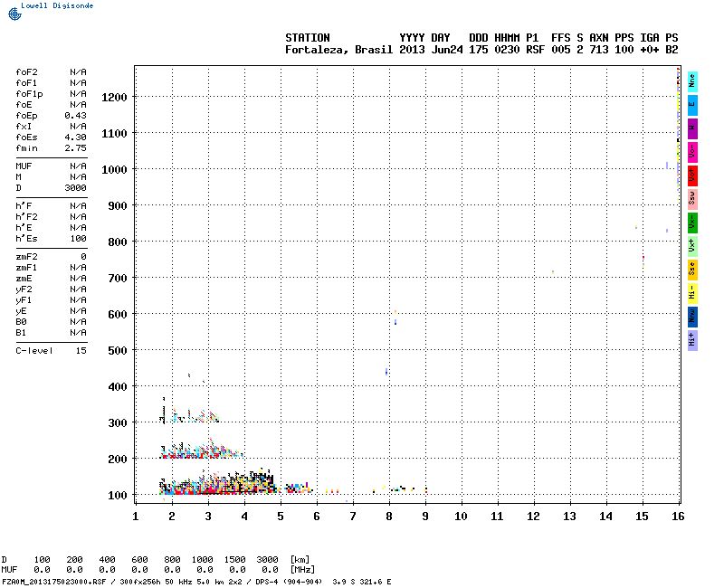Select the Vo+ red legend swatch

tap(692, 175)
